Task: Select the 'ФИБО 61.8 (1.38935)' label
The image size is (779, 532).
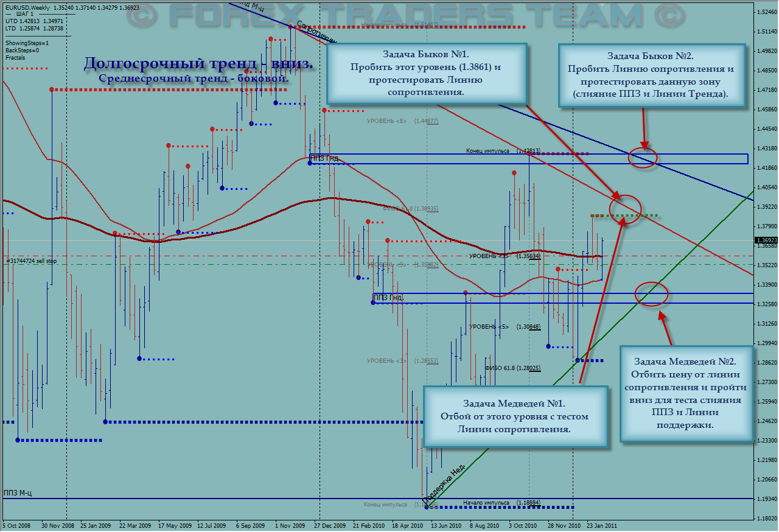Action: pyautogui.click(x=411, y=208)
